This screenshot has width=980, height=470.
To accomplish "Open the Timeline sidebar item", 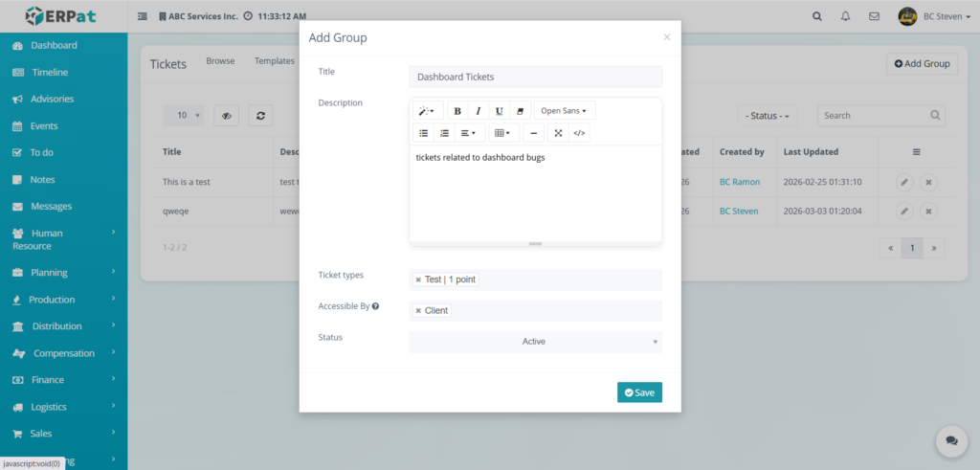I will [50, 72].
